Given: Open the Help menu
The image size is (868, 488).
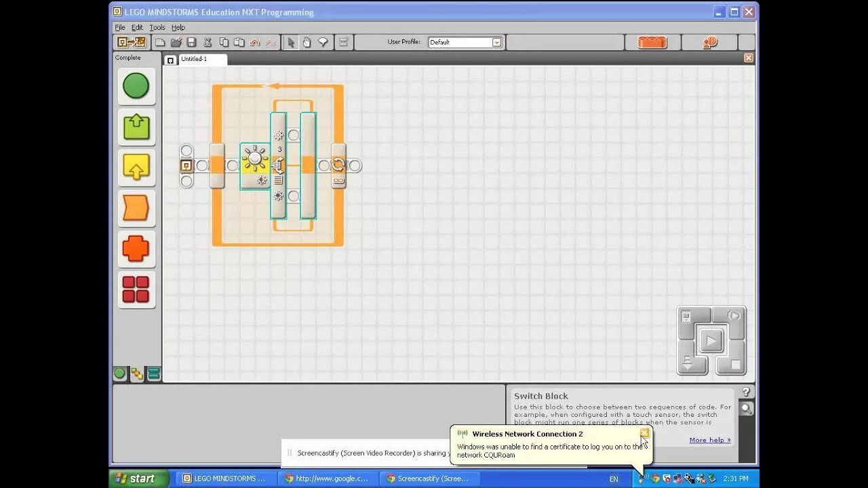Looking at the screenshot, I should pyautogui.click(x=178, y=27).
